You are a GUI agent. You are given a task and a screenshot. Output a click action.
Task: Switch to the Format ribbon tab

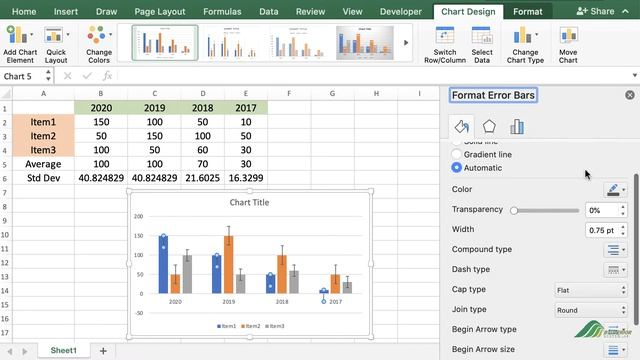coord(527,11)
